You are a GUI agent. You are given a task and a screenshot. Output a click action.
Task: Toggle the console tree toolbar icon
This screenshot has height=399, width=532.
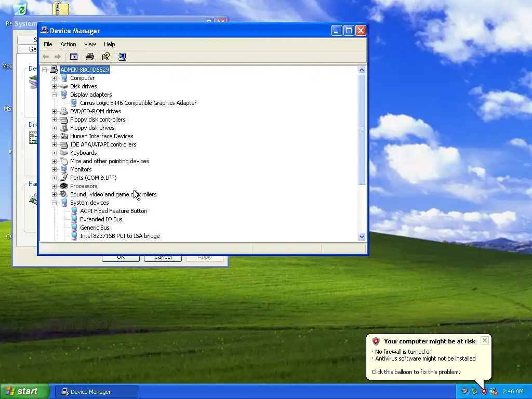pyautogui.click(x=74, y=57)
